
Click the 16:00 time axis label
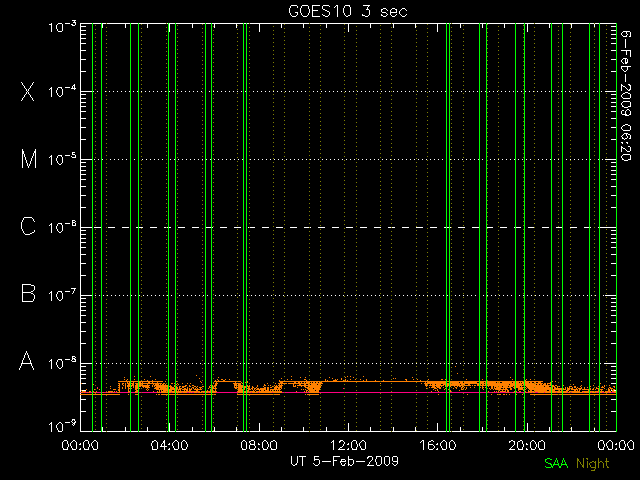click(x=438, y=445)
